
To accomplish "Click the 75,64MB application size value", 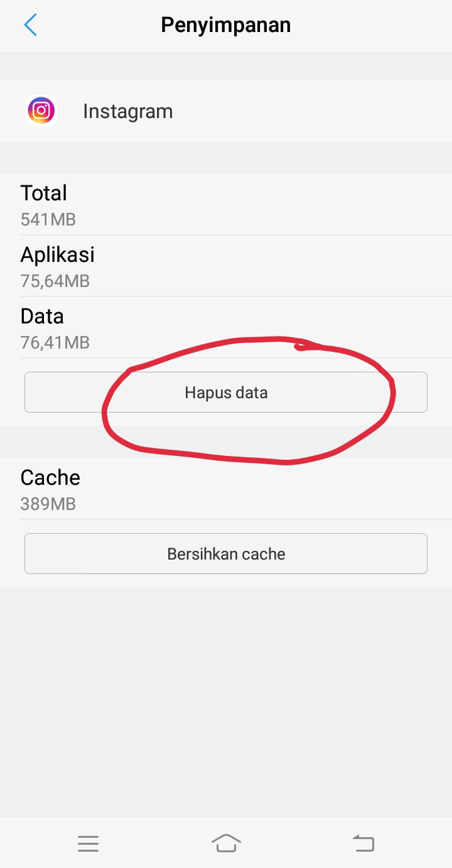I will pyautogui.click(x=55, y=281).
